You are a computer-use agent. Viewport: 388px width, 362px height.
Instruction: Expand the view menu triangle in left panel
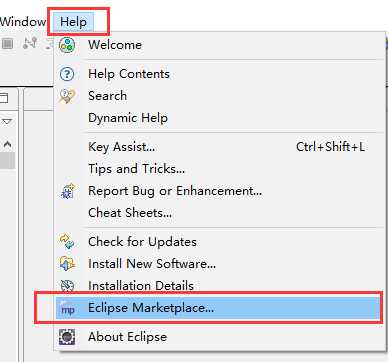[x=7, y=121]
